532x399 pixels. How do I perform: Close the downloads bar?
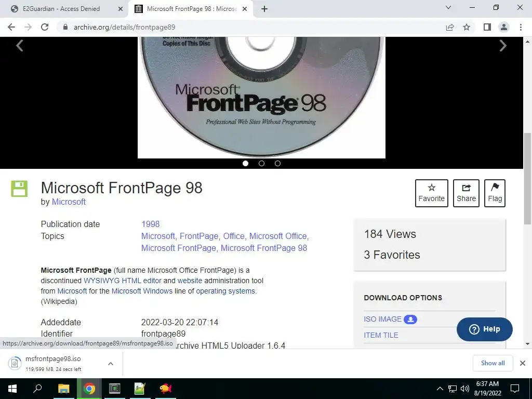(523, 363)
